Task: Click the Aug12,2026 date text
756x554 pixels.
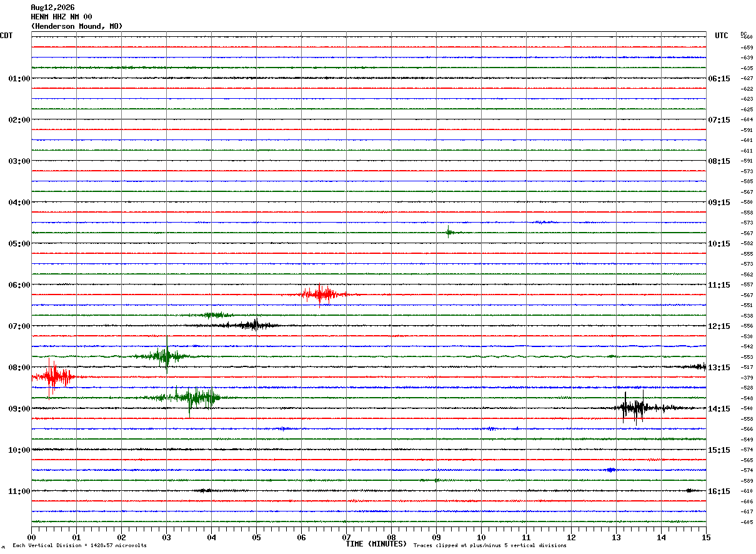Action: coord(52,8)
